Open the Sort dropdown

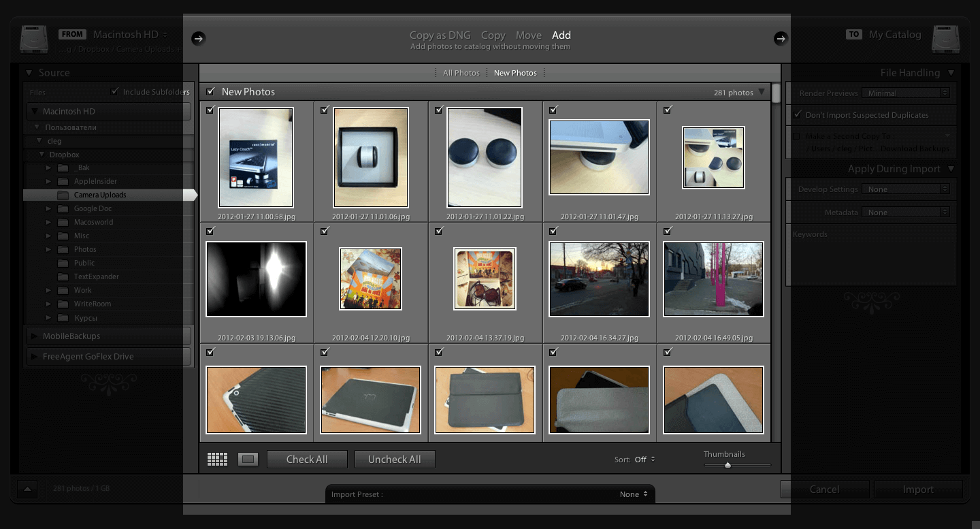(644, 460)
